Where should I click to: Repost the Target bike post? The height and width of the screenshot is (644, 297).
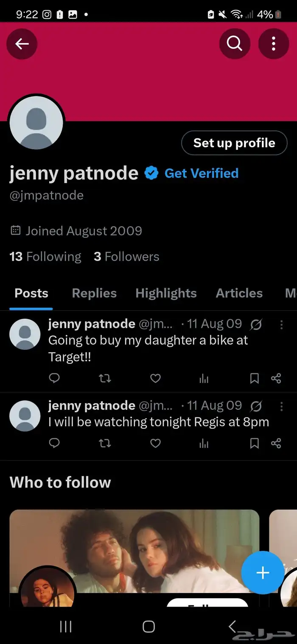(x=105, y=378)
